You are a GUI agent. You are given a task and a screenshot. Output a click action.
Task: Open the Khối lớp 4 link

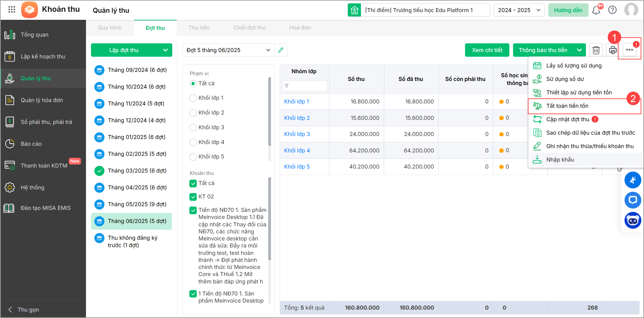(297, 150)
